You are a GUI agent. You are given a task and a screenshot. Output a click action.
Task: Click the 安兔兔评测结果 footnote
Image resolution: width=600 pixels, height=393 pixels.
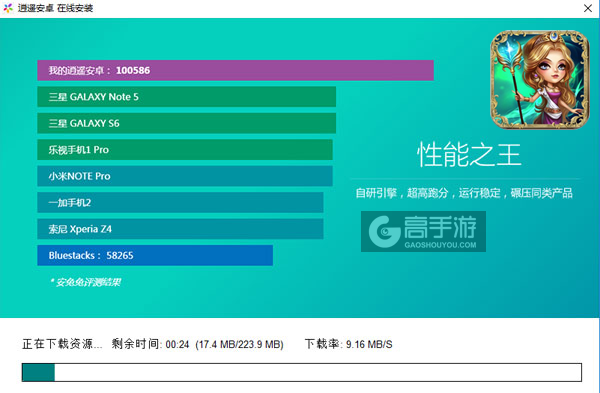[x=85, y=282]
